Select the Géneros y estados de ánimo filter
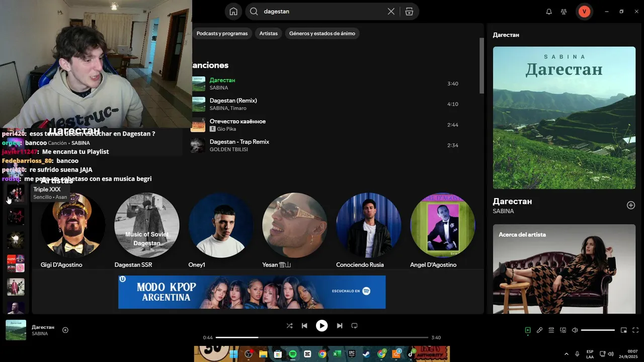Viewport: 644px width, 362px height. coord(322,34)
